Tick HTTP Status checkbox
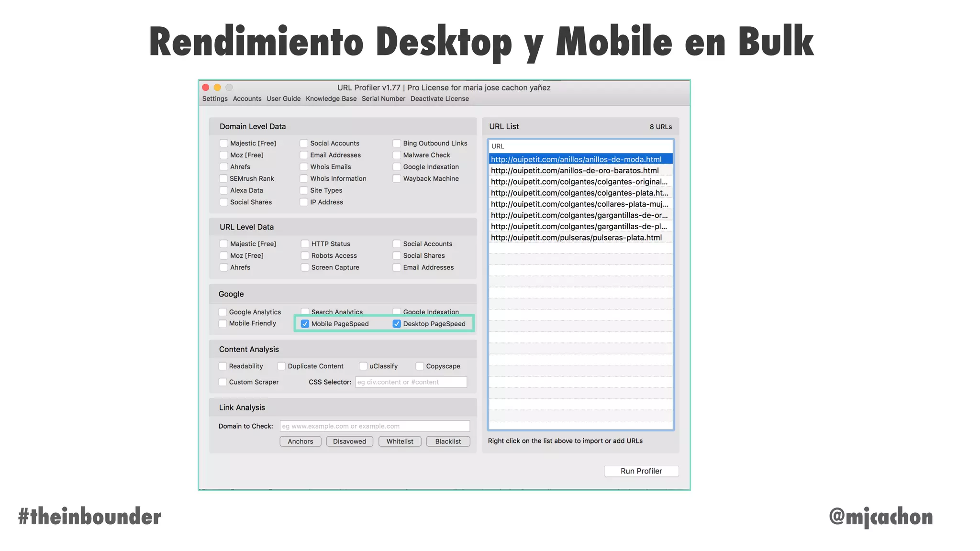980x551 pixels. click(305, 243)
